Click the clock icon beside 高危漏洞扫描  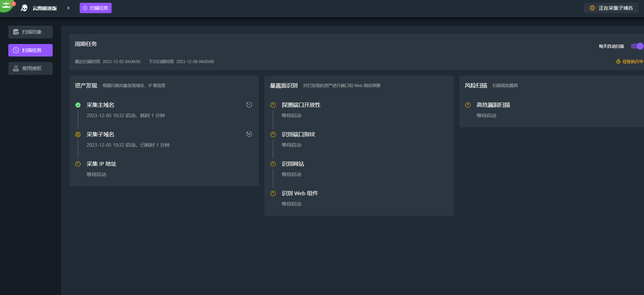(x=468, y=105)
